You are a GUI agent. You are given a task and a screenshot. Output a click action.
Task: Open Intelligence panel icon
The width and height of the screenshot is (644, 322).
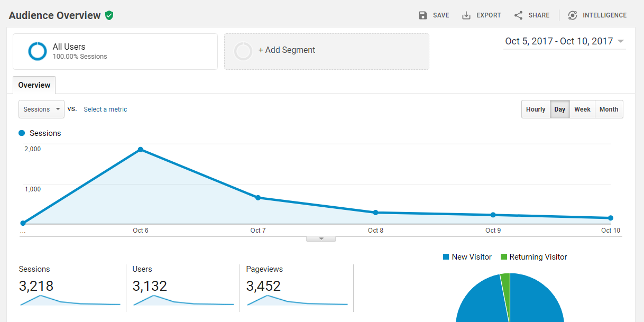573,15
